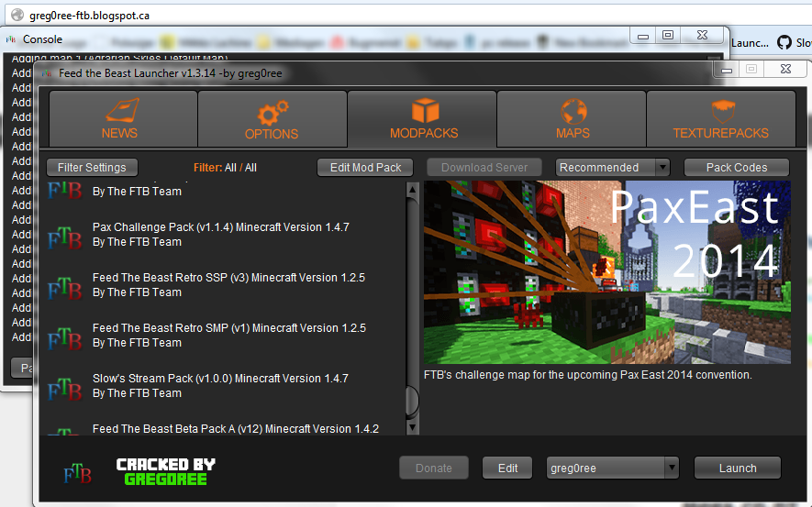Close the Feed the Beast Launcher window
This screenshot has width=812, height=507.
[785, 69]
